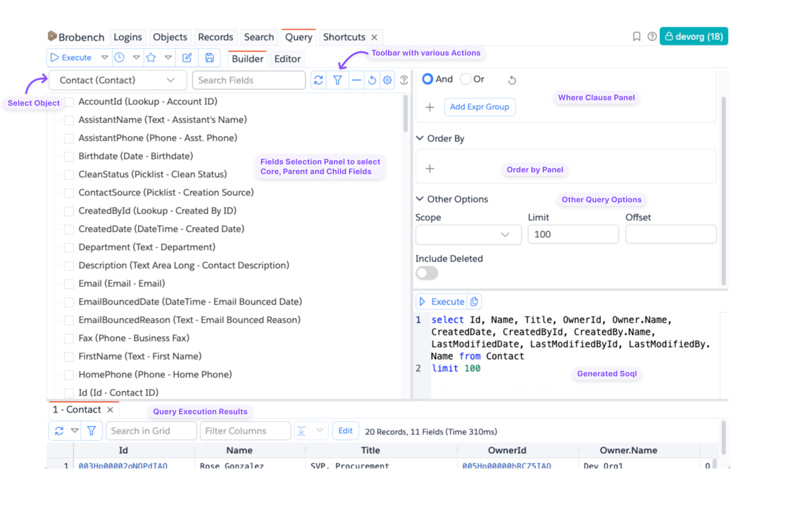The image size is (796, 532).
Task: Open dropdown arrow next to favorites star
Action: coord(168,58)
